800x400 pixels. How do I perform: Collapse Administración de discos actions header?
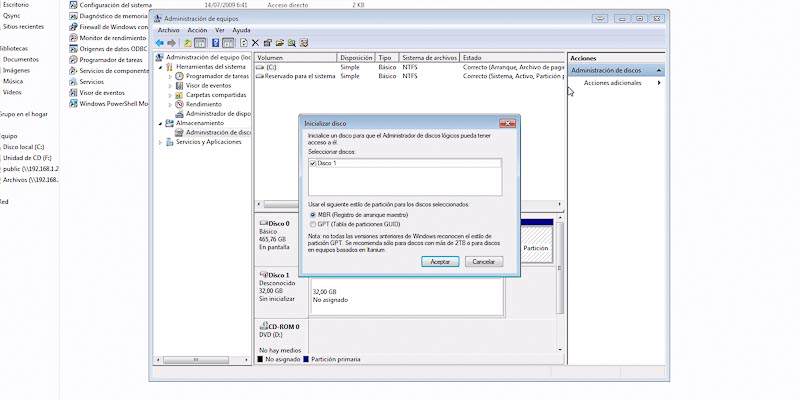tap(659, 70)
